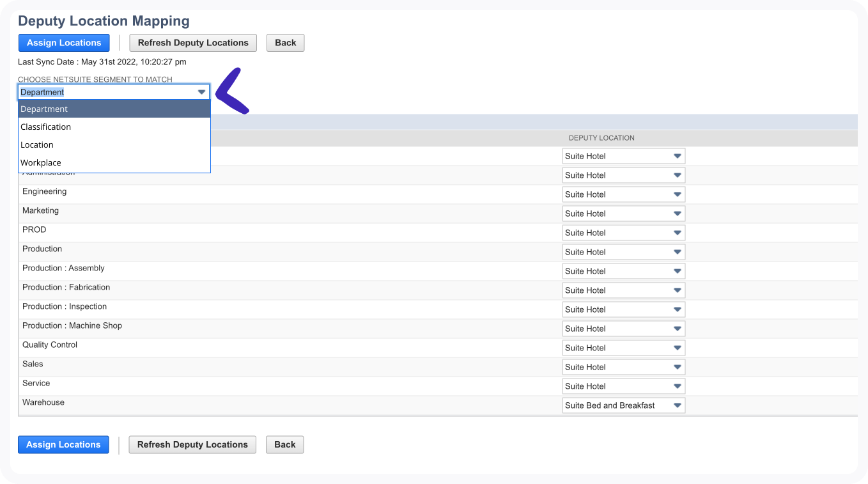Expand Deputy Location dropdown for PROD row
Screen dimensions: 868x484
(623, 233)
